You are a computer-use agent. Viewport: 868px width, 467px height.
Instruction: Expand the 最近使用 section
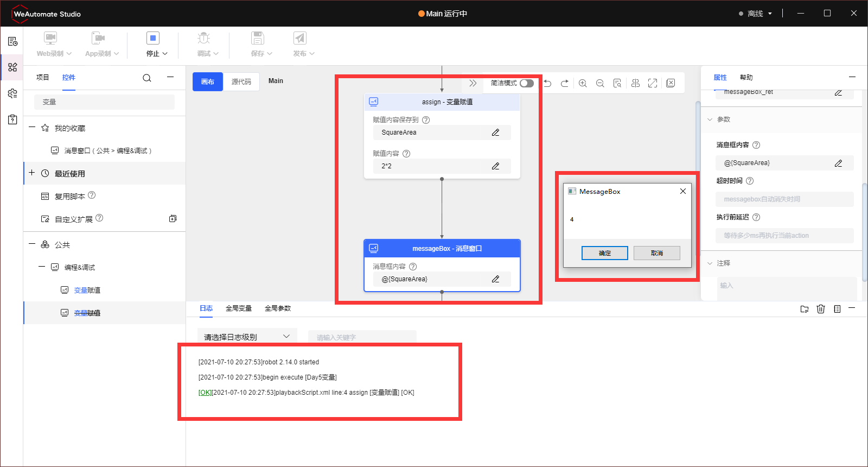[32, 173]
